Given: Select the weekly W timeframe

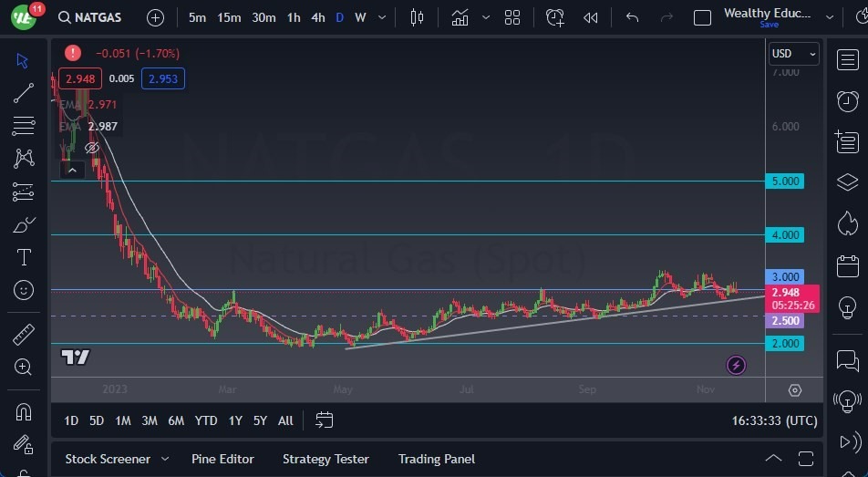Looking at the screenshot, I should pyautogui.click(x=360, y=17).
